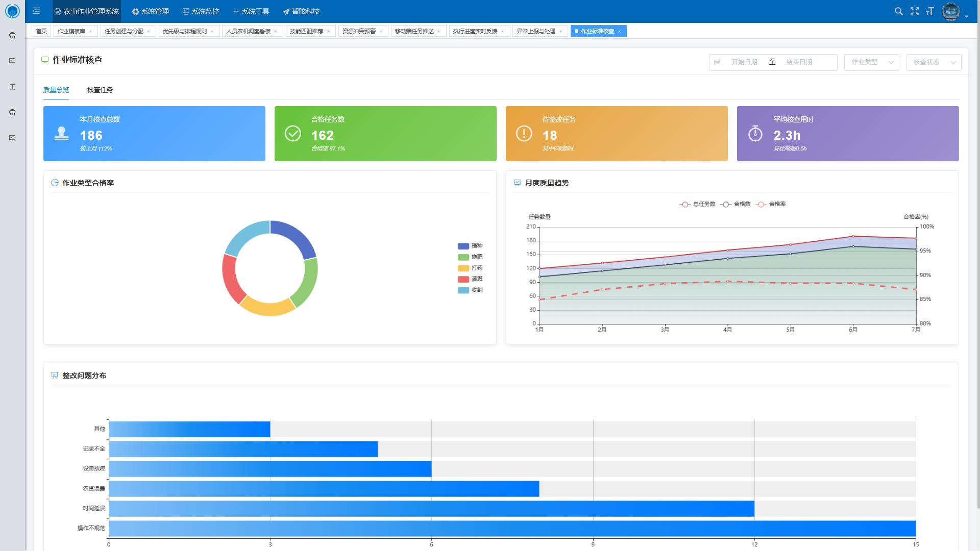Click the user avatar at top right

(950, 11)
